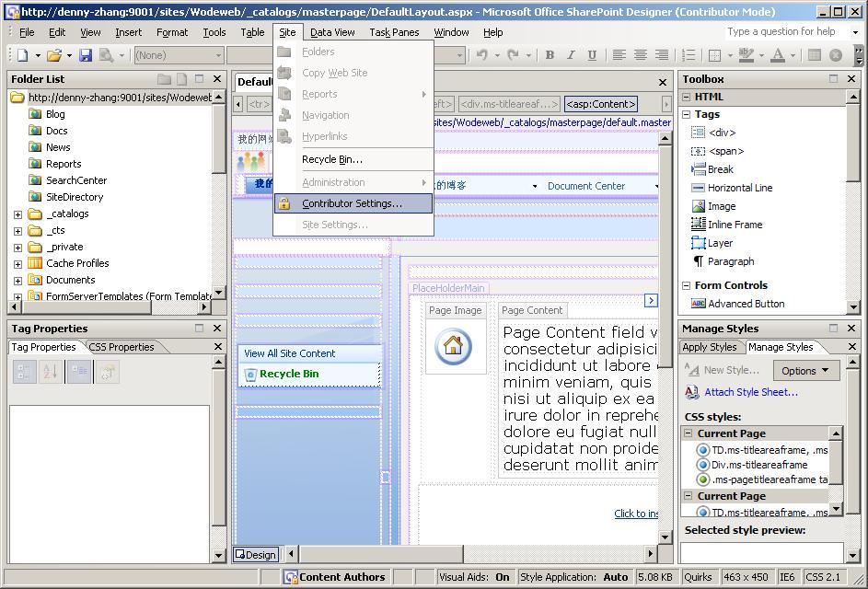Open the Data View menu
Viewport: 868px width, 589px height.
click(332, 32)
